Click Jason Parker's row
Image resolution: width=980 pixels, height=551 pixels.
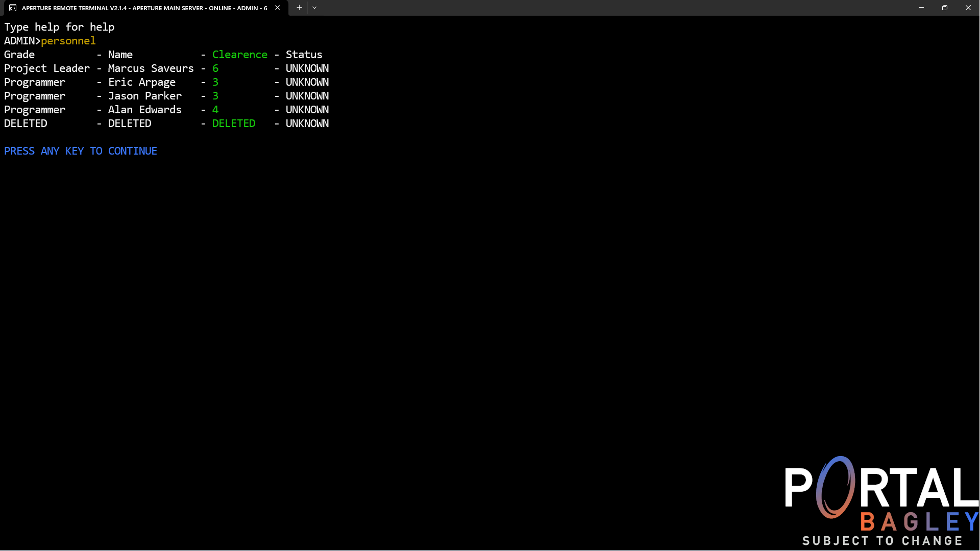[x=144, y=95]
